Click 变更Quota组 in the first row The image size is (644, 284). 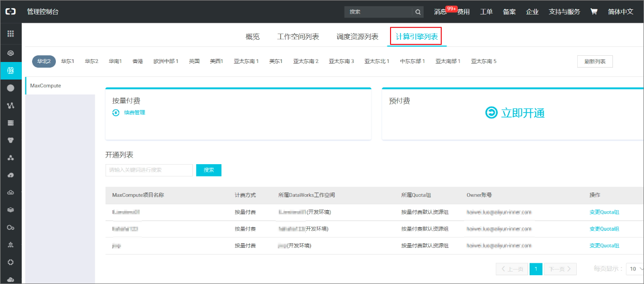pos(604,212)
